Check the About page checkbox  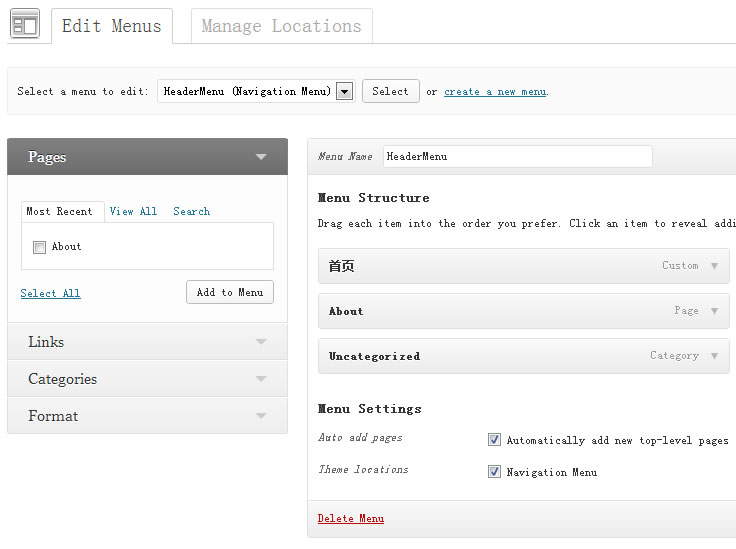(x=39, y=247)
